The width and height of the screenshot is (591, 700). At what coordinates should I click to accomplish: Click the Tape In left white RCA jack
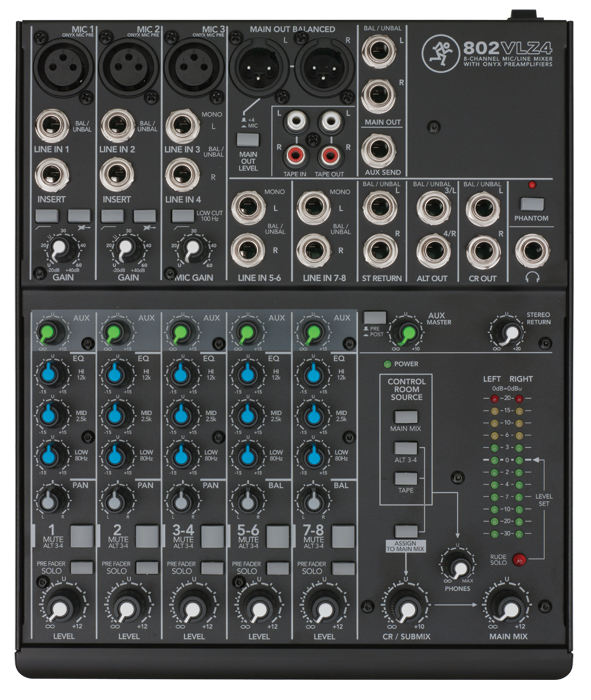296,121
